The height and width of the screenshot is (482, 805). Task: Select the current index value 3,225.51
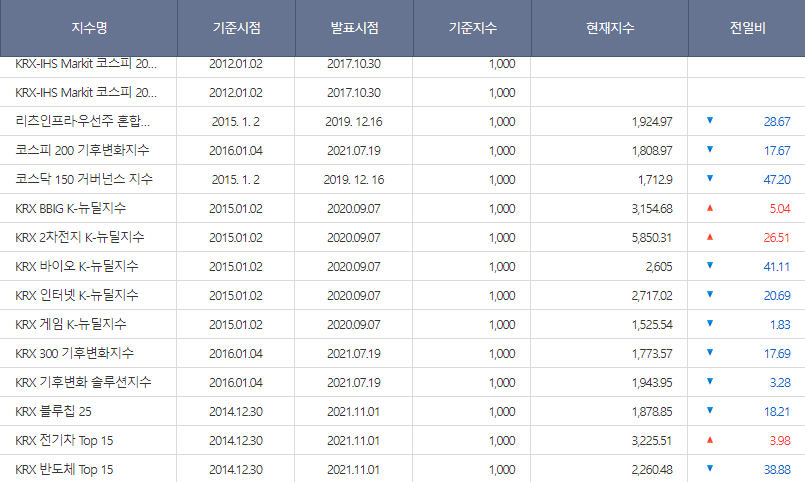click(652, 441)
